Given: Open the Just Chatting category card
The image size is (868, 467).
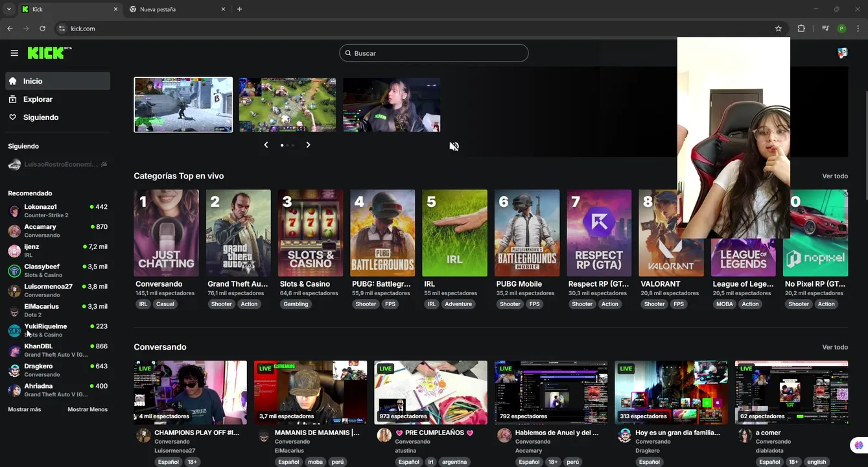Looking at the screenshot, I should [x=167, y=233].
